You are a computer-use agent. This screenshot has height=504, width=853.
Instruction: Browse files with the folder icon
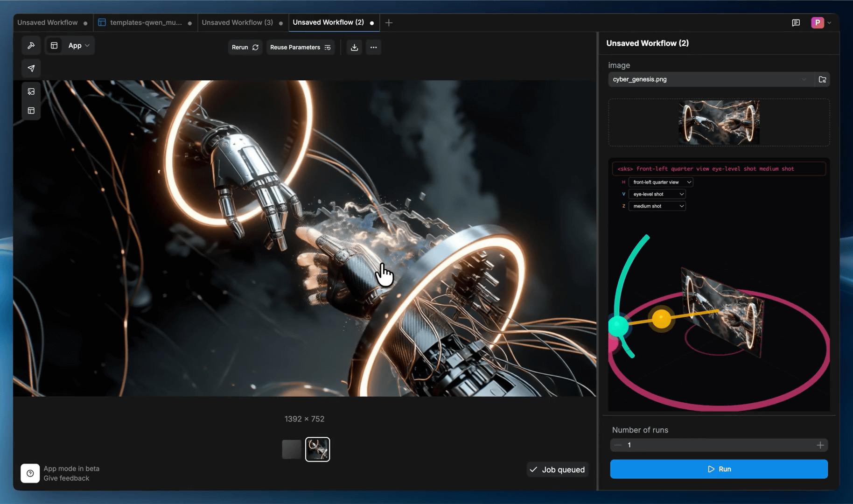[x=822, y=79]
